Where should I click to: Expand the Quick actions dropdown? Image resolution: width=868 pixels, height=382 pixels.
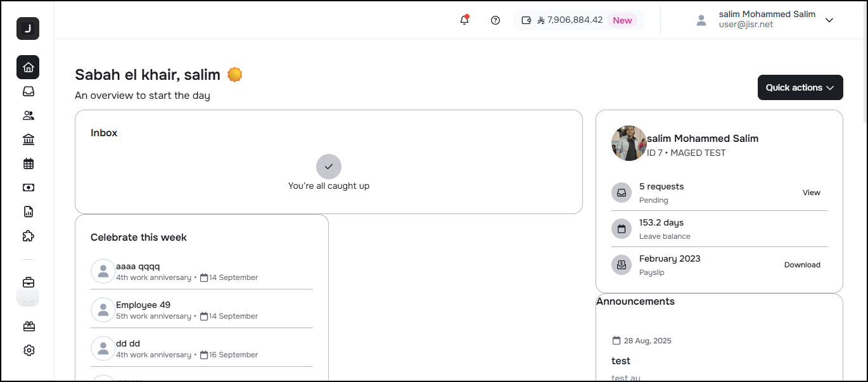[800, 87]
